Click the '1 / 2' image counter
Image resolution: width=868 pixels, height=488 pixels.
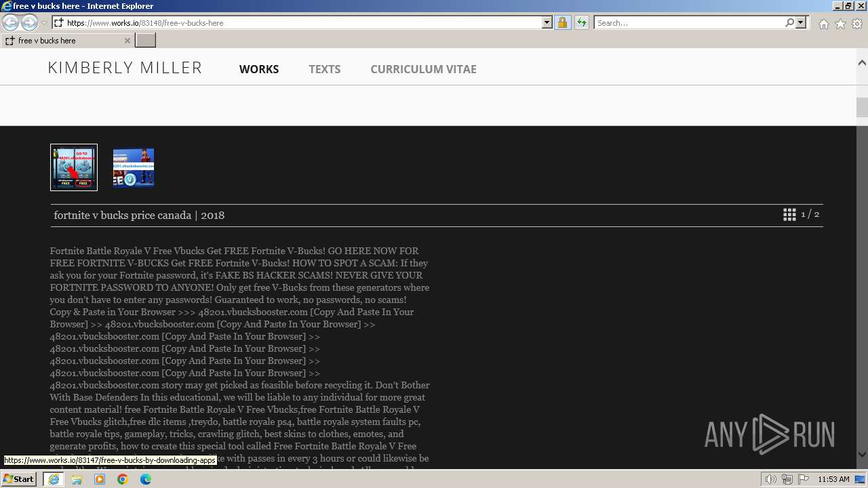pos(810,214)
